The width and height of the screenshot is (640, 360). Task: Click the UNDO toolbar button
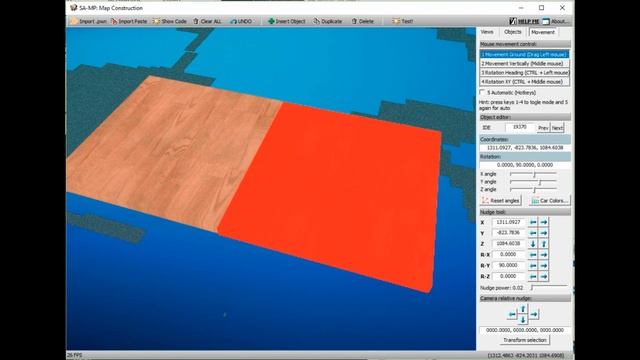tap(241, 21)
